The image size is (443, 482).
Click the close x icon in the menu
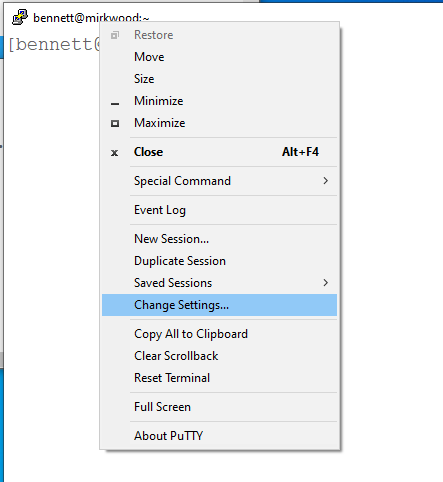(115, 153)
